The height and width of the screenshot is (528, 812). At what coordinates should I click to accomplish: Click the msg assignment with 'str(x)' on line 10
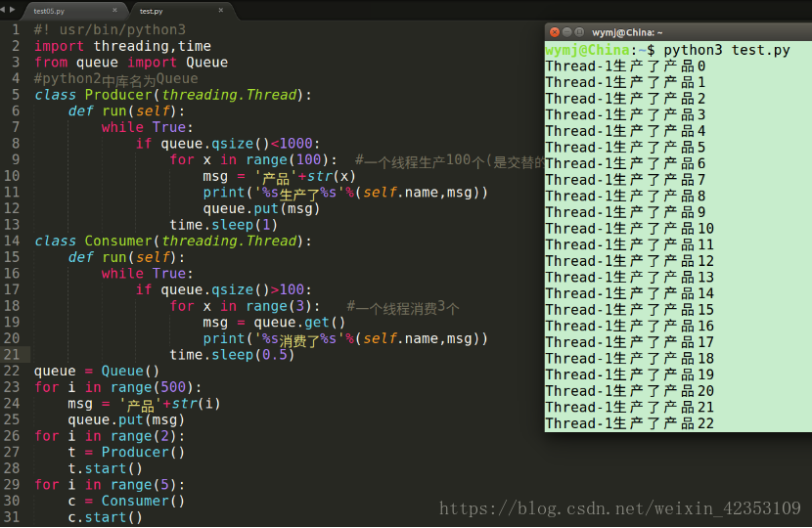click(x=279, y=177)
